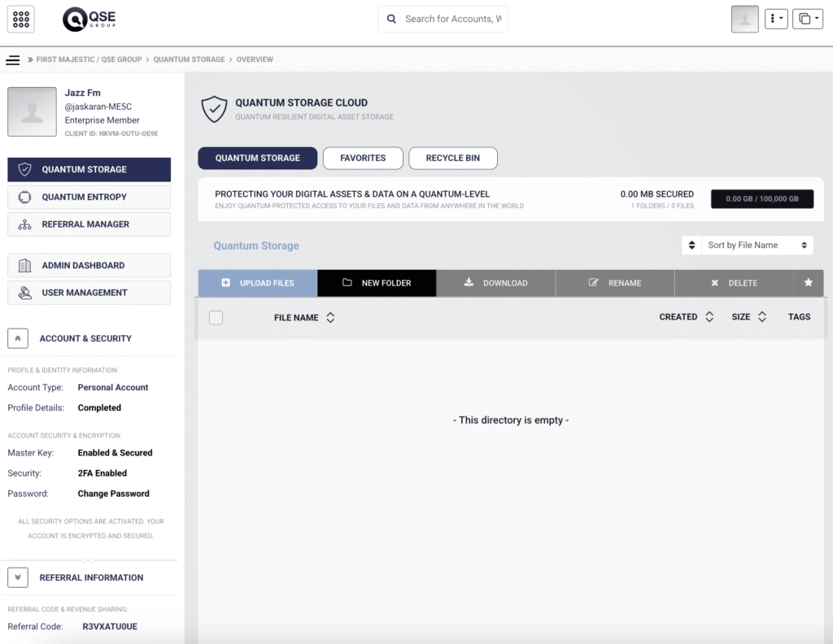
Task: Click the Enabled & Secured master key value
Action: click(115, 453)
